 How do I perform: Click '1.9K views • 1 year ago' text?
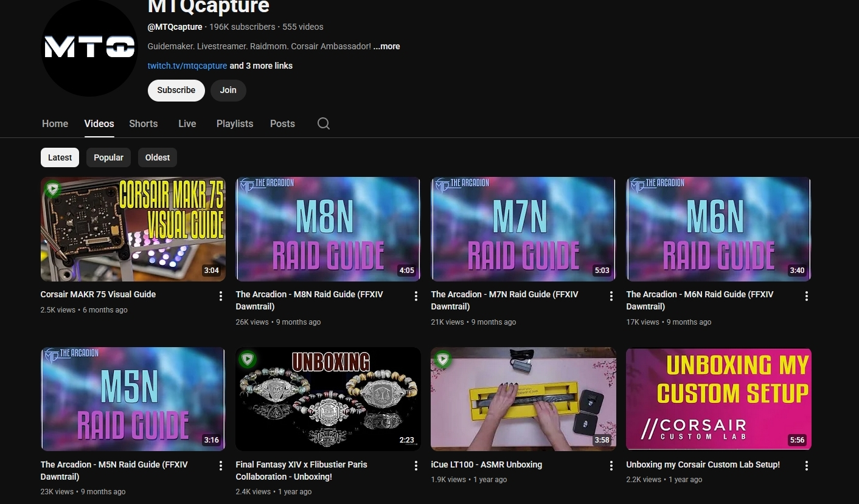[469, 480]
